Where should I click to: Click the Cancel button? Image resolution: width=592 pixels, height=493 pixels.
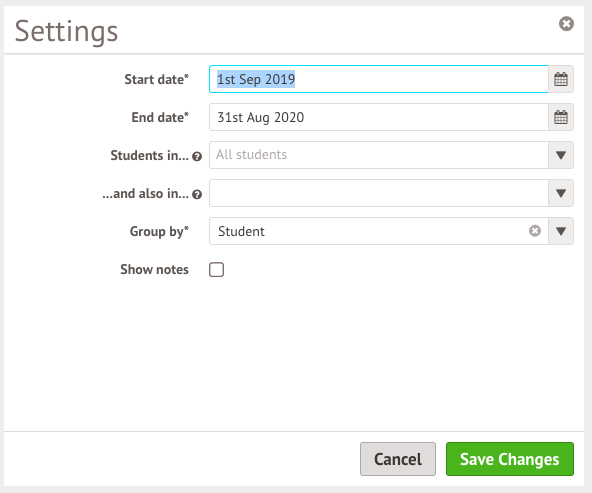tap(398, 459)
